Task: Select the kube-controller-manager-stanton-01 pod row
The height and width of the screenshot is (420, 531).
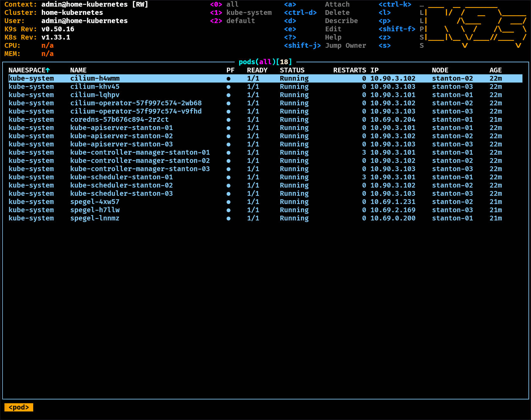Action: point(140,152)
